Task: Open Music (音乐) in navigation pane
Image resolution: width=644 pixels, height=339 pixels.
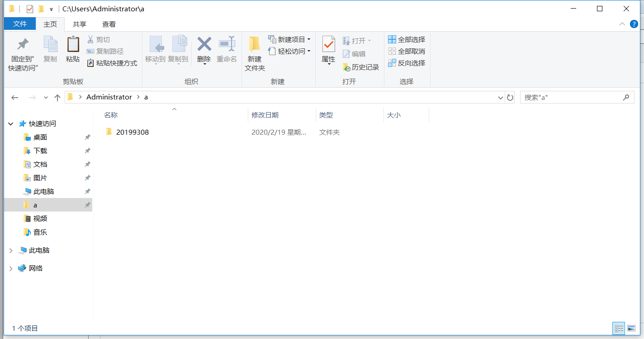Action: point(40,232)
